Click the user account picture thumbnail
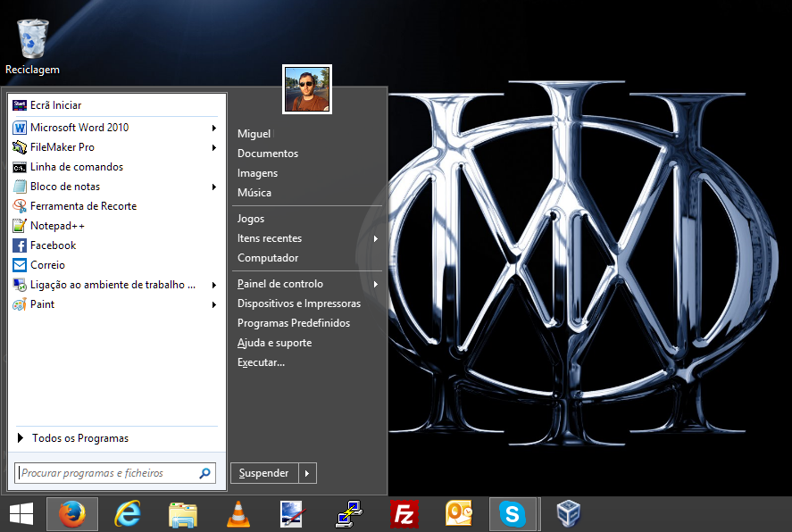The height and width of the screenshot is (532, 792). coord(307,89)
